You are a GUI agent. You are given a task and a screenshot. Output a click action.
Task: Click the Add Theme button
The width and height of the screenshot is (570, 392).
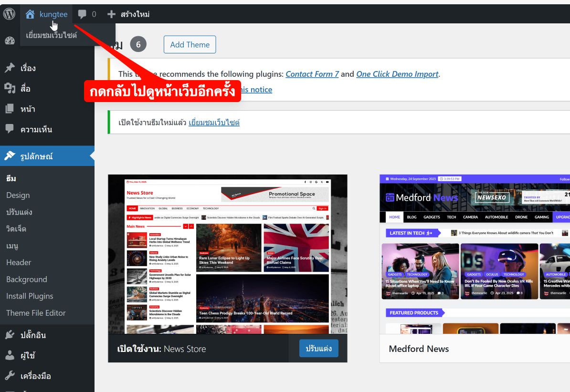(x=190, y=44)
